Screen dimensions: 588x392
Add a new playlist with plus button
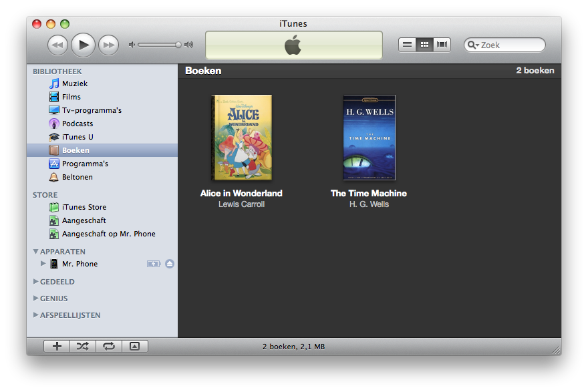pos(57,347)
